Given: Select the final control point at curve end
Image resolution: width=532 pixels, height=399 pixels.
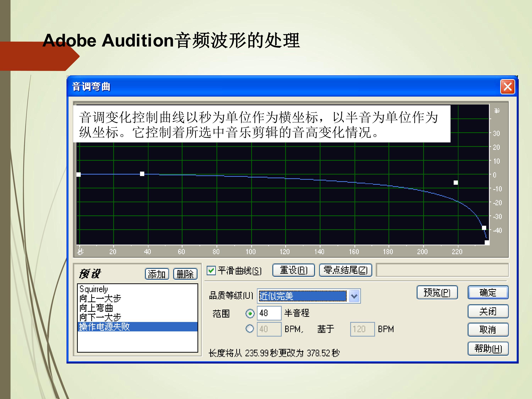Looking at the screenshot, I should (x=487, y=242).
